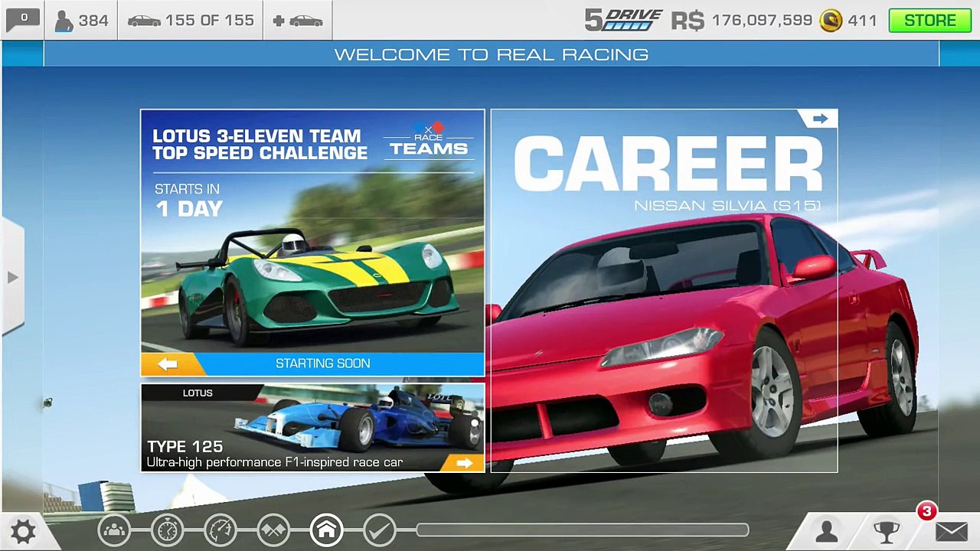Open the CAREER Nissan Silvia tile

(x=664, y=291)
